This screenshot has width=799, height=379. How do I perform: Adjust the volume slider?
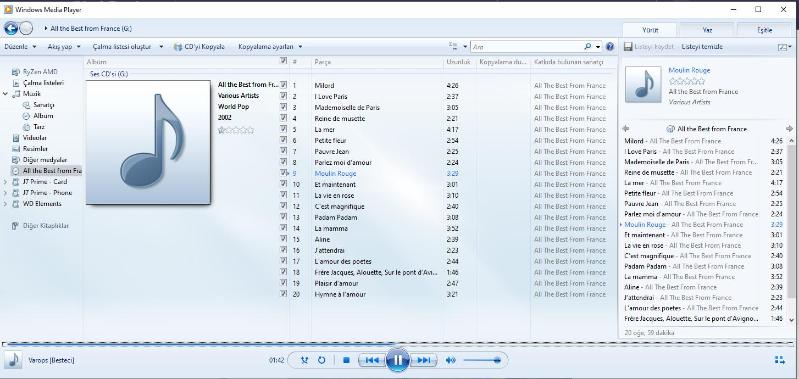tap(482, 360)
